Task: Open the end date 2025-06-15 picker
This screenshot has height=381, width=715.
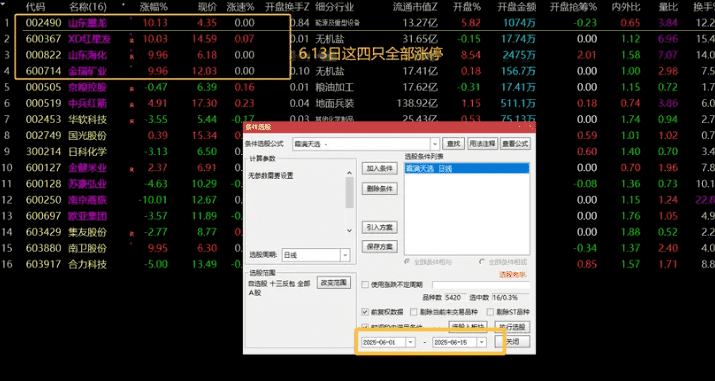Action: (x=482, y=342)
